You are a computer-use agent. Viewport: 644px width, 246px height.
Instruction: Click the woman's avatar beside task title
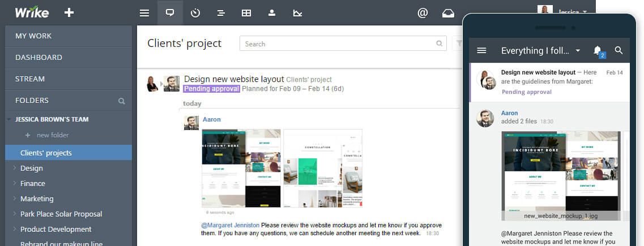point(152,84)
